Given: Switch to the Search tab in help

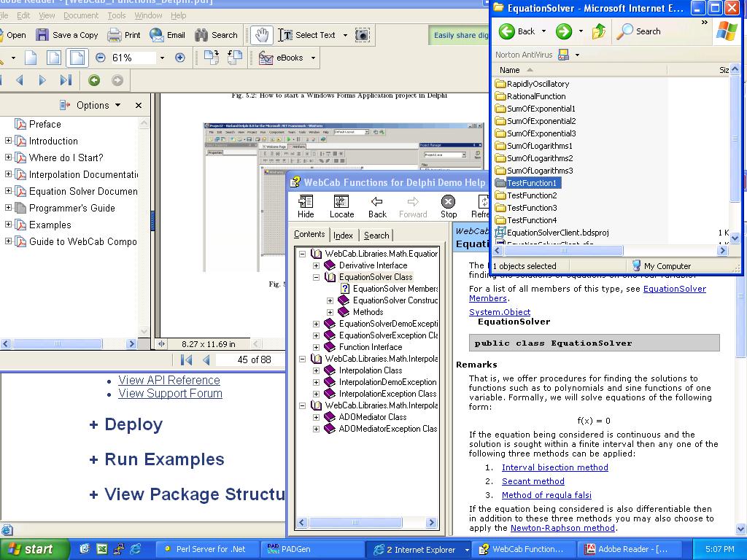Looking at the screenshot, I should click(x=376, y=236).
